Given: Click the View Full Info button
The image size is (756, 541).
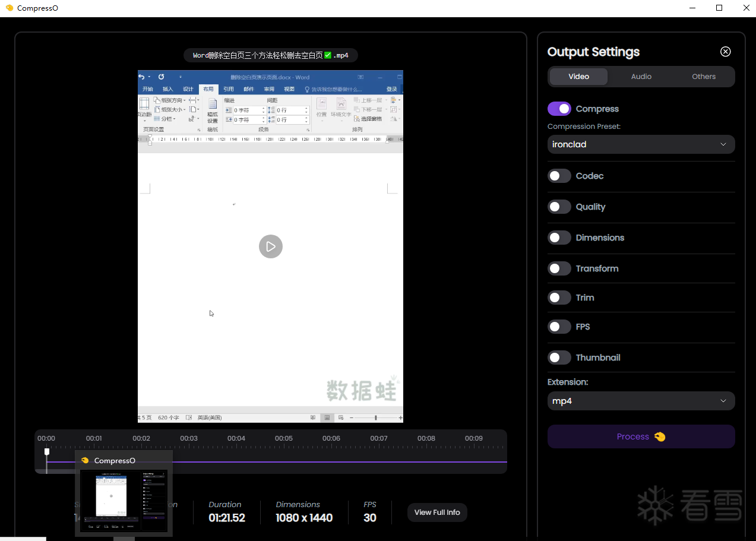Looking at the screenshot, I should coord(437,512).
